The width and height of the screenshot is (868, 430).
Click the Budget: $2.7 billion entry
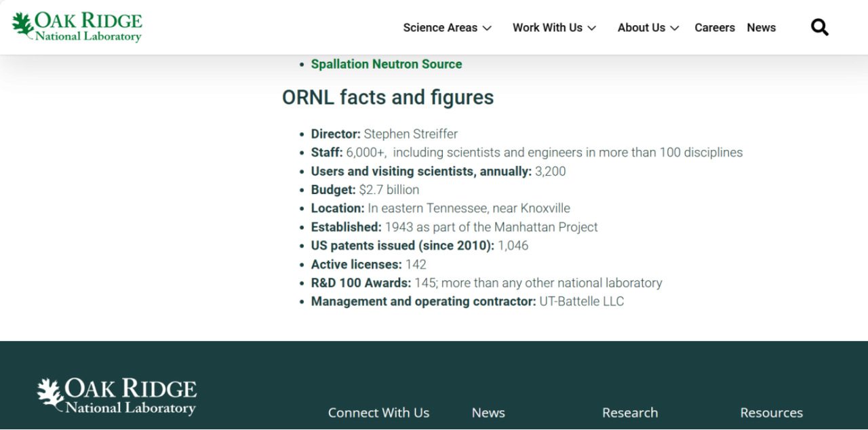click(x=366, y=190)
